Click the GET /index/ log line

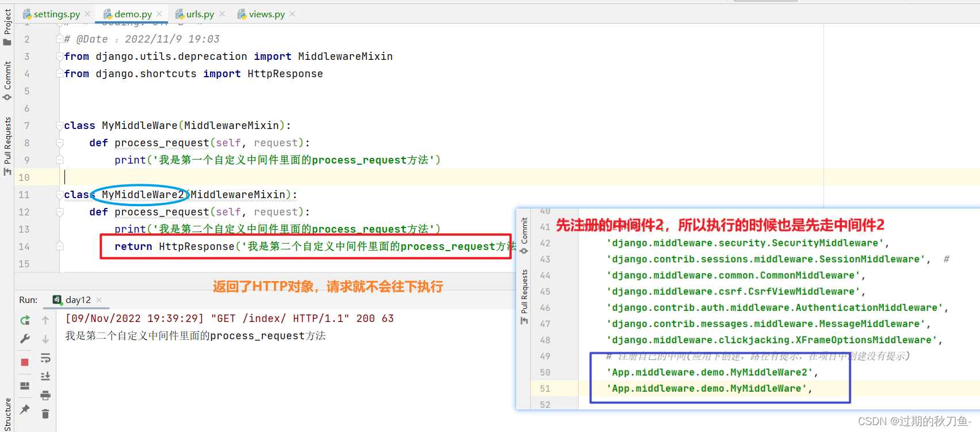point(230,319)
